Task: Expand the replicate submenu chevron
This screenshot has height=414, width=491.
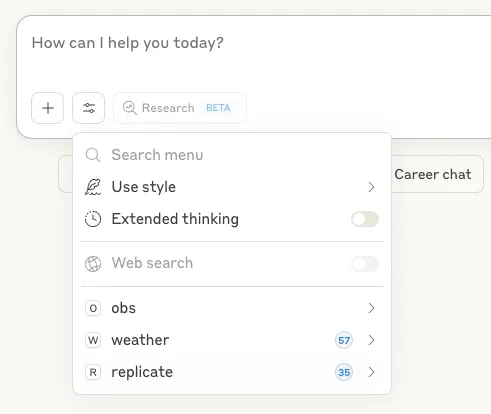Action: point(371,372)
